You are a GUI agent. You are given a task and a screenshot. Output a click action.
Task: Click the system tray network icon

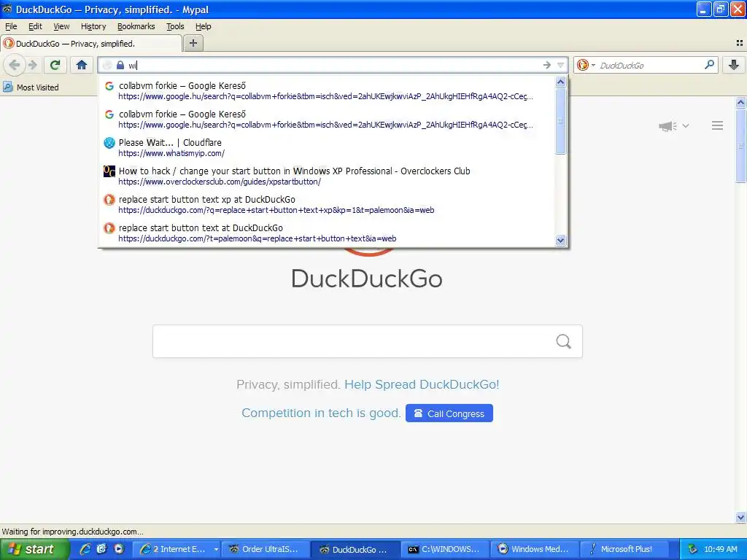coord(693,549)
